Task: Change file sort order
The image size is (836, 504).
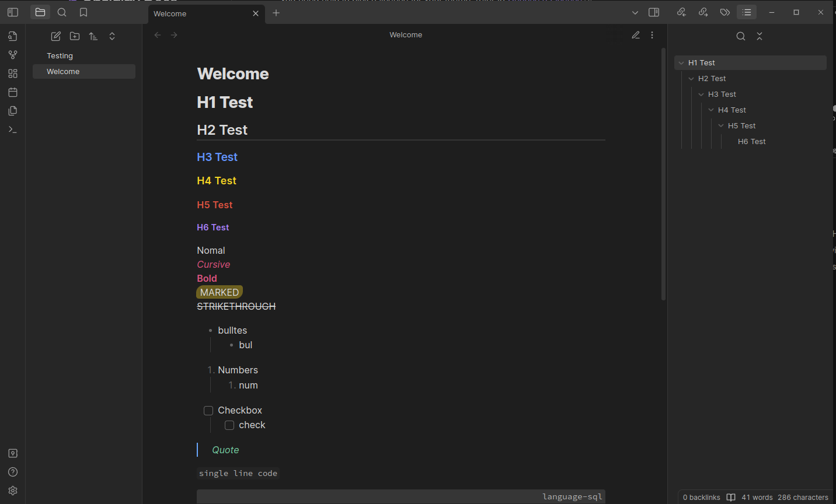Action: pos(93,36)
